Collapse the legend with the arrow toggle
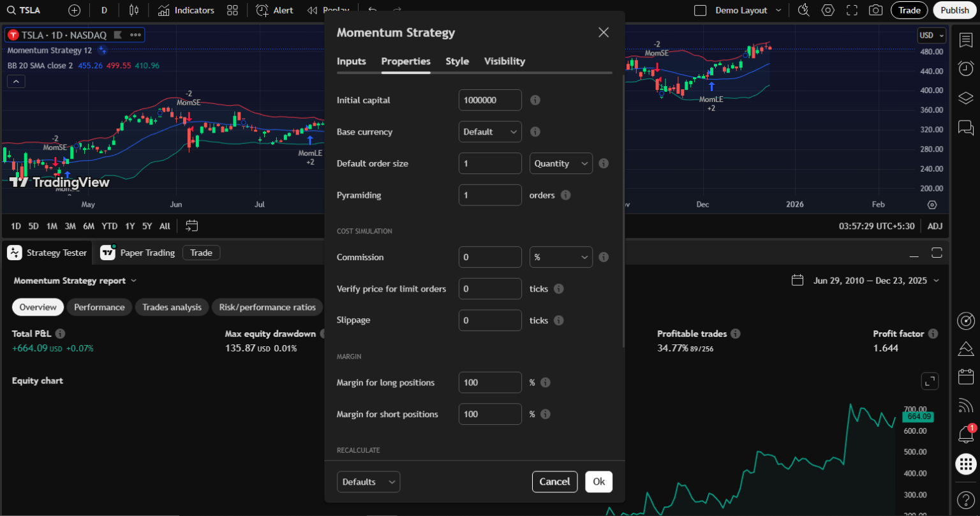 point(15,81)
